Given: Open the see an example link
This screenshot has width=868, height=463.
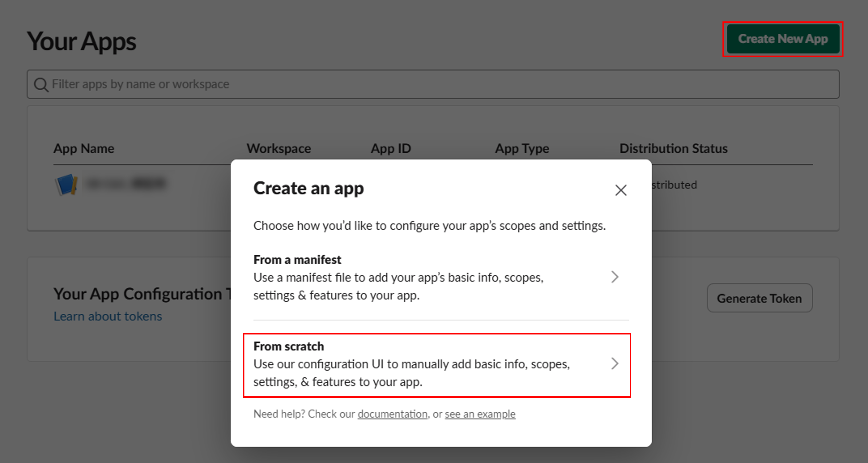Looking at the screenshot, I should tap(480, 414).
